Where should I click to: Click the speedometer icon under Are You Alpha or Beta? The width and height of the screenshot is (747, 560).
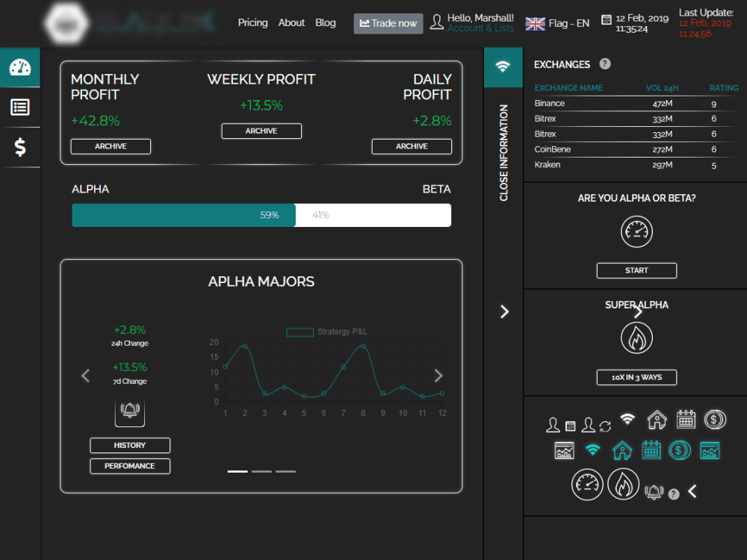pyautogui.click(x=636, y=232)
